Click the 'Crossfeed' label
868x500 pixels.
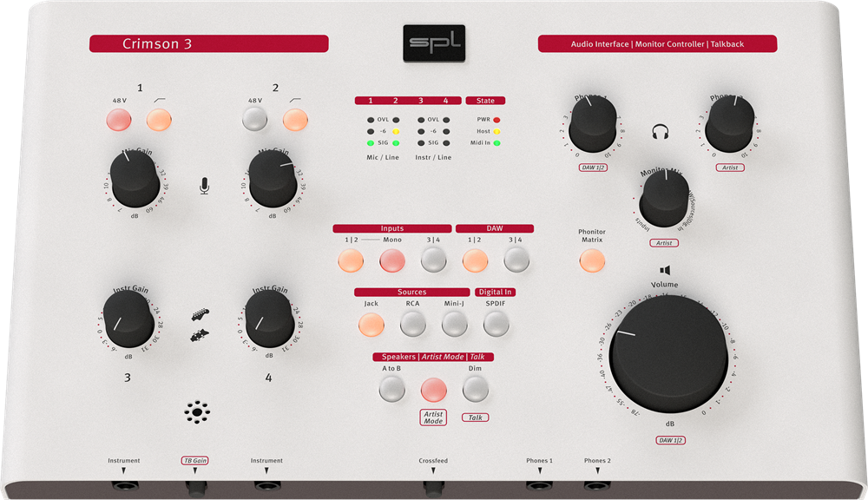point(433,460)
